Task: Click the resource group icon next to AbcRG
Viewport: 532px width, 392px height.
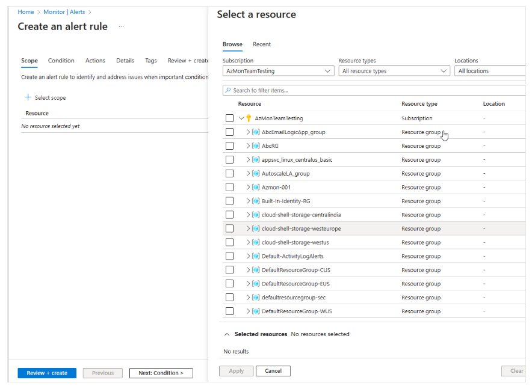Action: [x=256, y=145]
